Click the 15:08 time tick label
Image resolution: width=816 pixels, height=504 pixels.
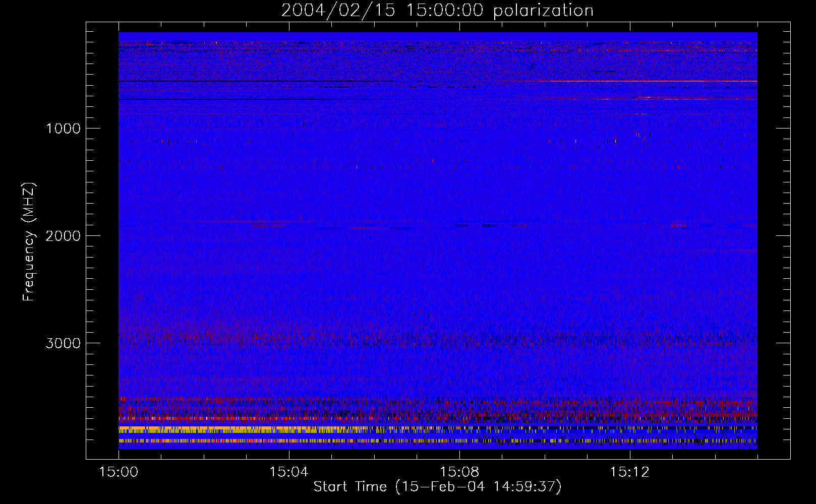click(459, 472)
